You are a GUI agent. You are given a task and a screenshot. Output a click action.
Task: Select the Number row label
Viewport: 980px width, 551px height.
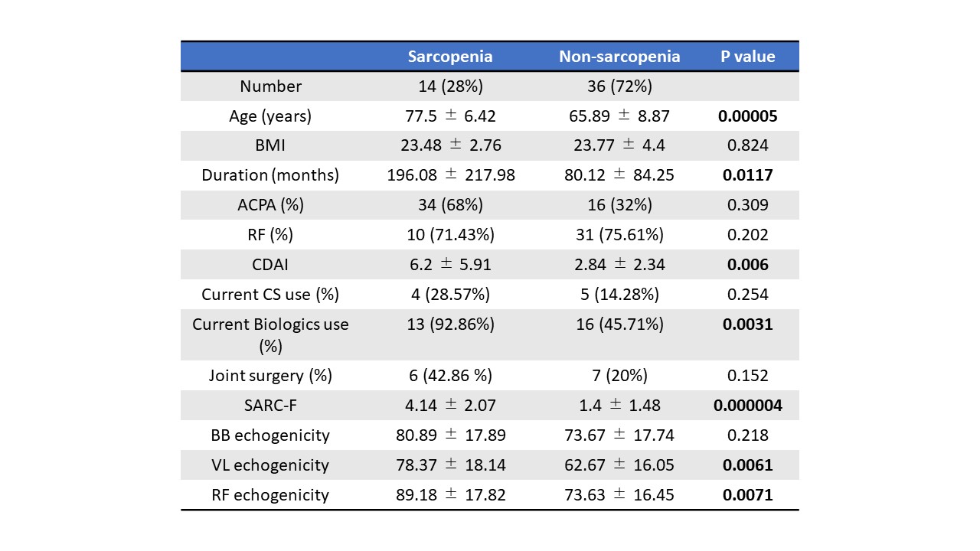[270, 86]
